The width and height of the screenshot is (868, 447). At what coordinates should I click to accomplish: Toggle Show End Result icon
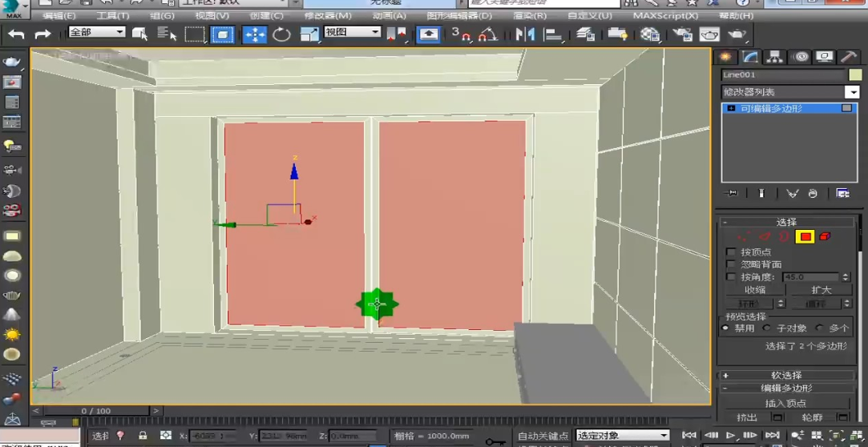(x=761, y=193)
